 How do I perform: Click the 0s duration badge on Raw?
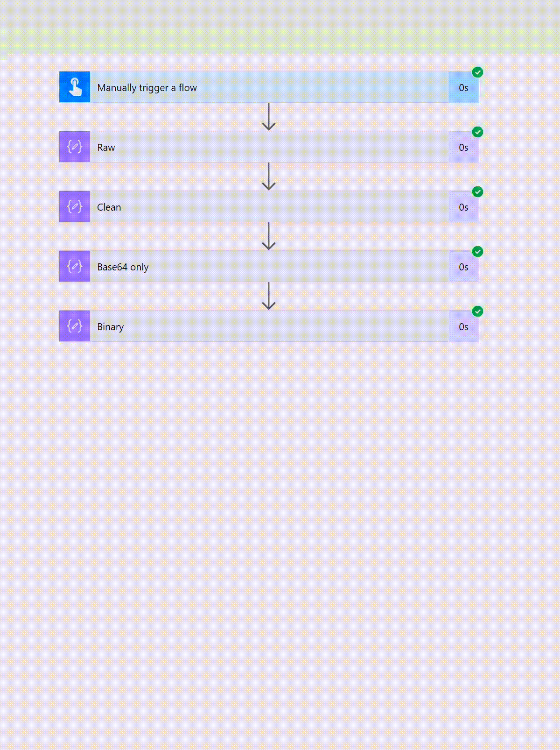[463, 147]
